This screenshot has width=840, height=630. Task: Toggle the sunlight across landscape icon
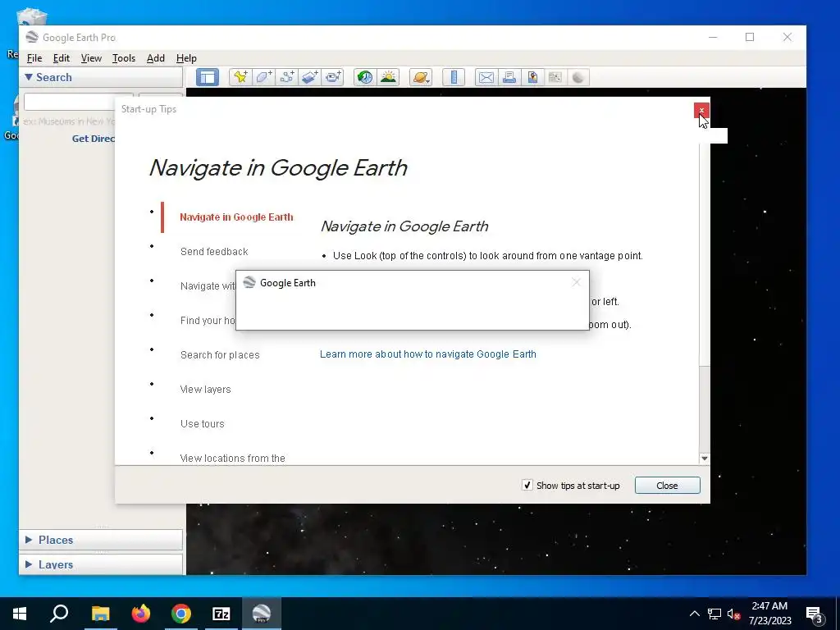[x=388, y=77]
